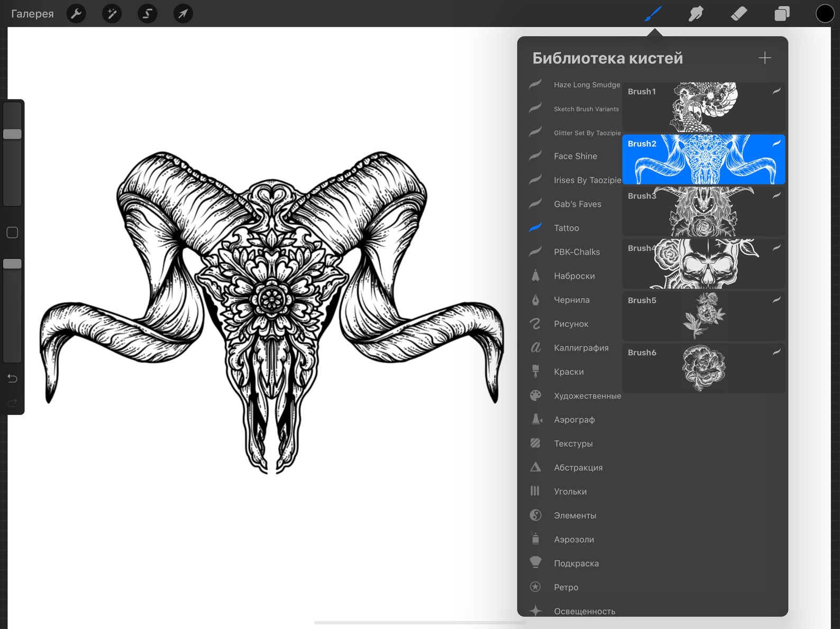Viewport: 840px width, 629px height.
Task: Open the black color picker circle
Action: point(825,14)
